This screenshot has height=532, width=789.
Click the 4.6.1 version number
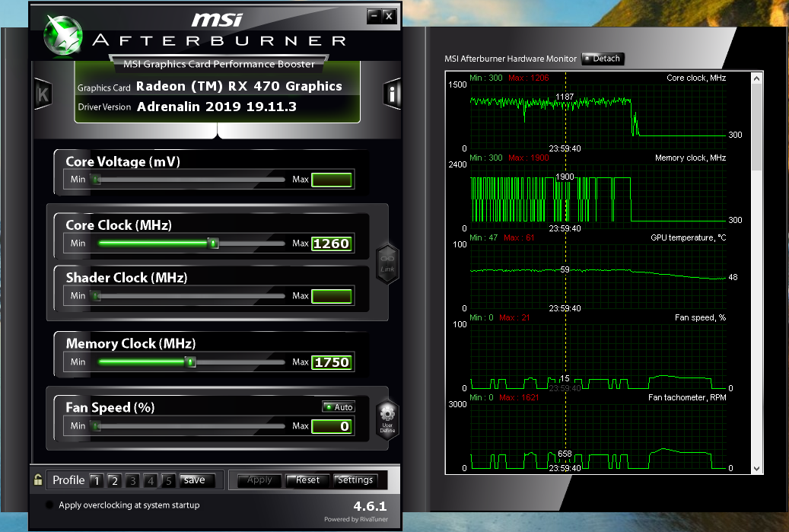point(370,506)
